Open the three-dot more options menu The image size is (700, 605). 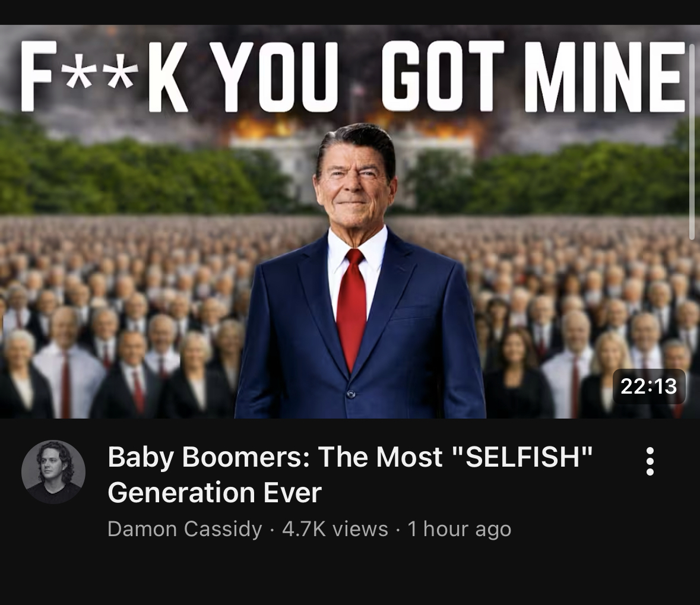(650, 461)
